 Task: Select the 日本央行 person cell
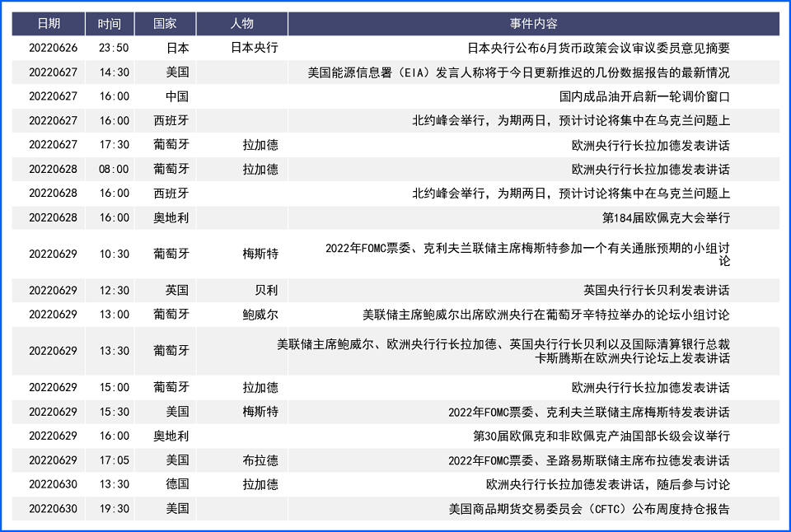(255, 48)
